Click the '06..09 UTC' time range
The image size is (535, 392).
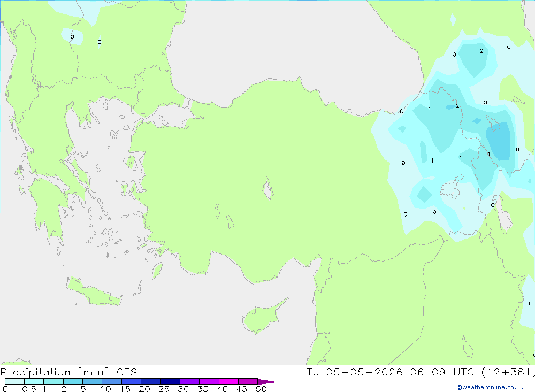[x=442, y=372]
